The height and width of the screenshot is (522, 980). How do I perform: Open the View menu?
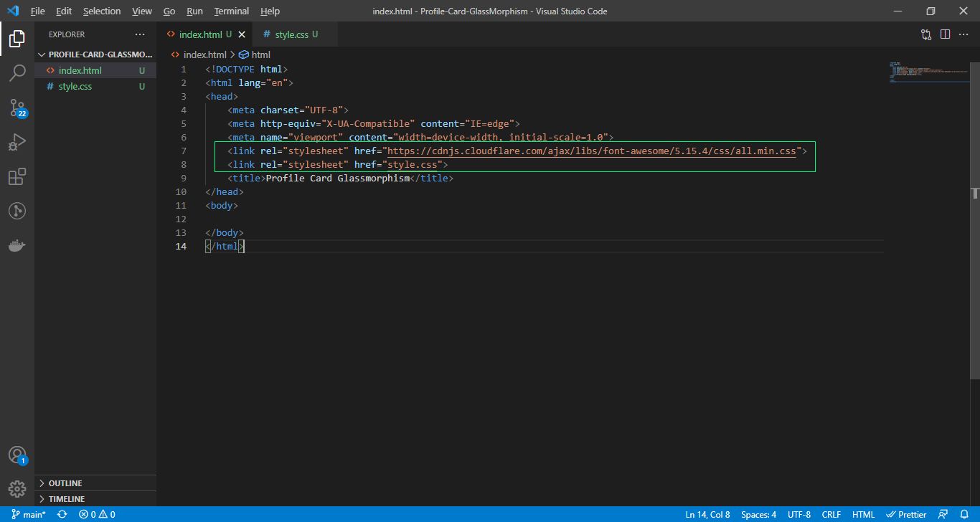coord(142,11)
